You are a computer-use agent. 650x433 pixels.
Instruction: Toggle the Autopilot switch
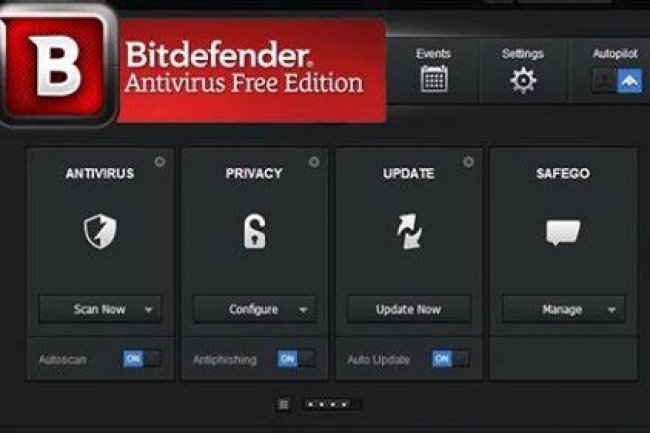pyautogui.click(x=618, y=81)
